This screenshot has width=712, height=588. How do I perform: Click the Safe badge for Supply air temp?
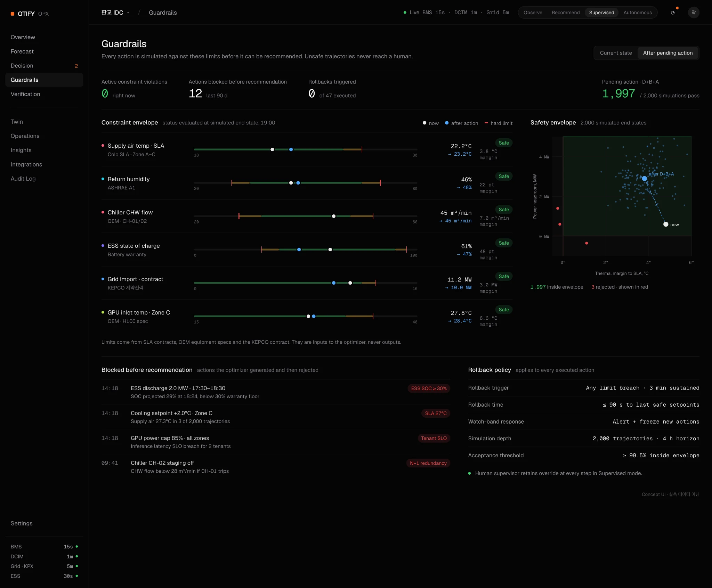click(x=503, y=143)
